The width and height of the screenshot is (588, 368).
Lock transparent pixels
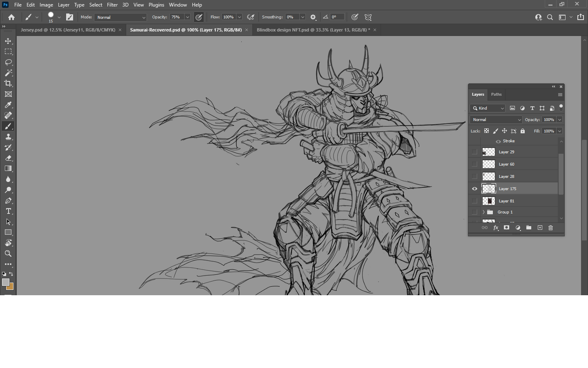click(x=486, y=131)
